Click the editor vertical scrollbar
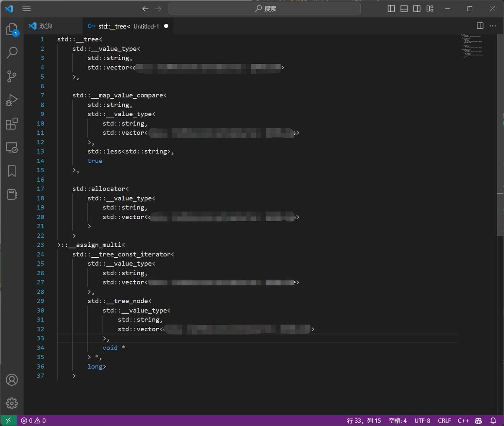 [500, 134]
